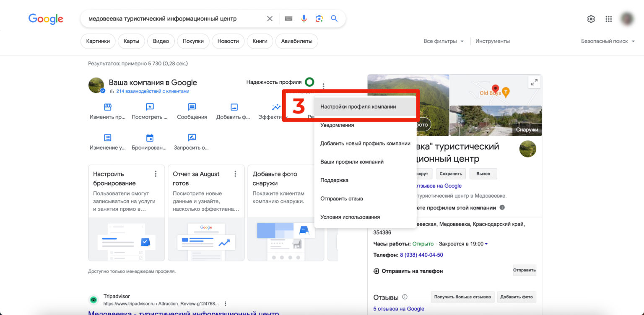The image size is (644, 315).
Task: Start voice search with microphone icon
Action: click(304, 18)
